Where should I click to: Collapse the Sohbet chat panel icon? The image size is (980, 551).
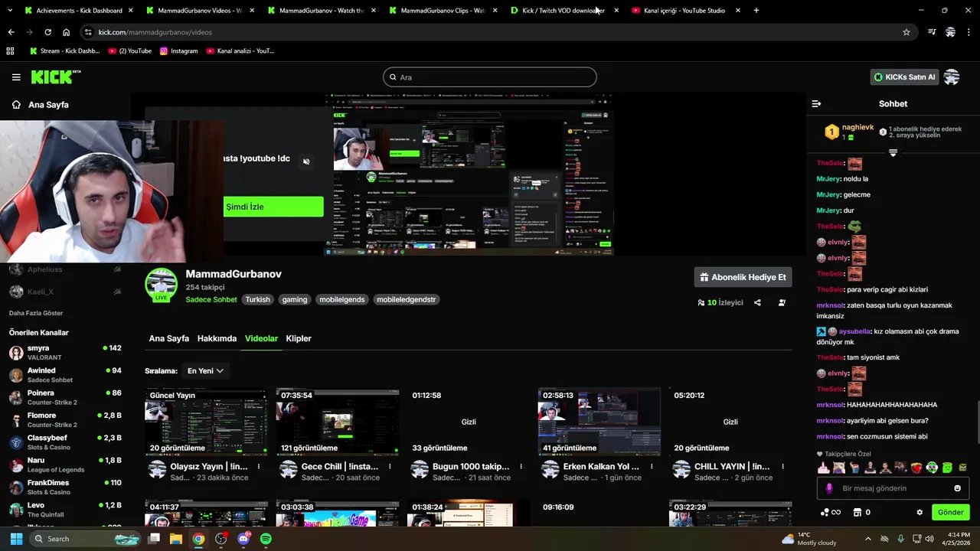[816, 103]
